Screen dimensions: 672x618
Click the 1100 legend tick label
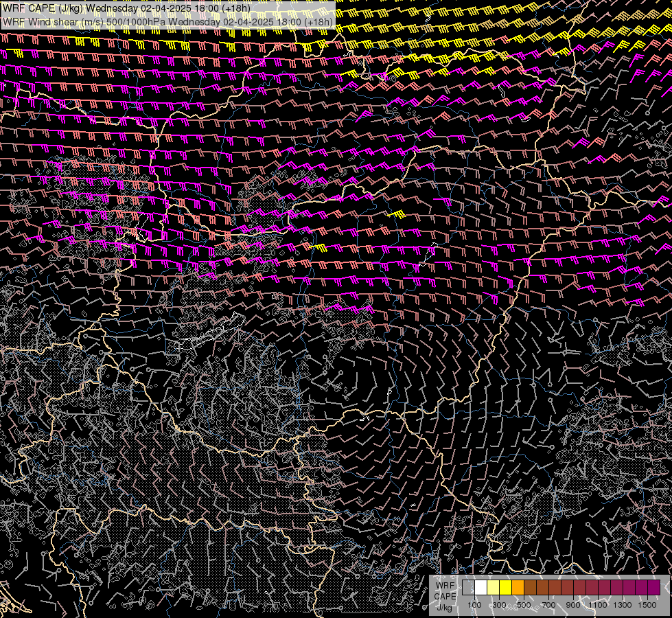point(598,605)
